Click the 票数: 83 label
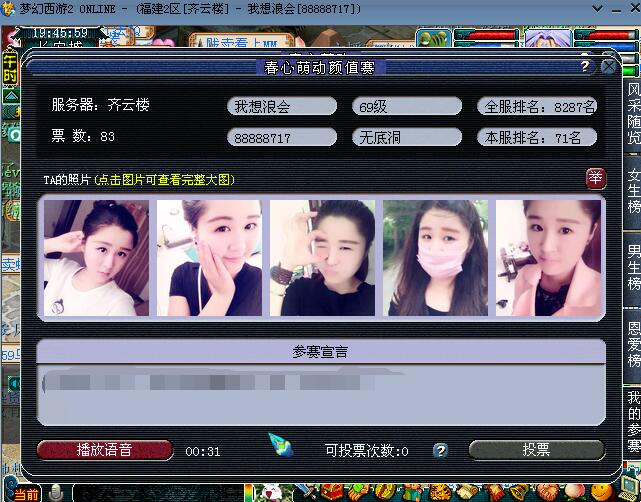This screenshot has width=641, height=502. (83, 136)
